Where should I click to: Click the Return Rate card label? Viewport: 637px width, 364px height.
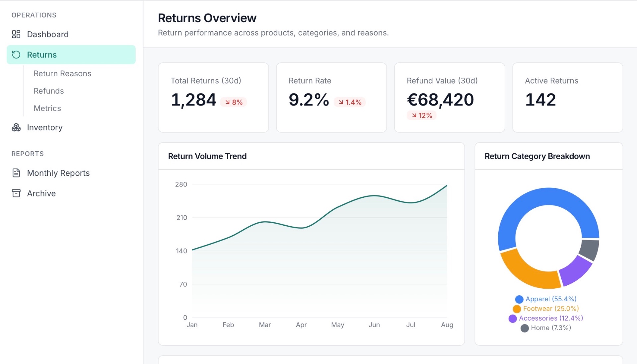[x=310, y=81]
